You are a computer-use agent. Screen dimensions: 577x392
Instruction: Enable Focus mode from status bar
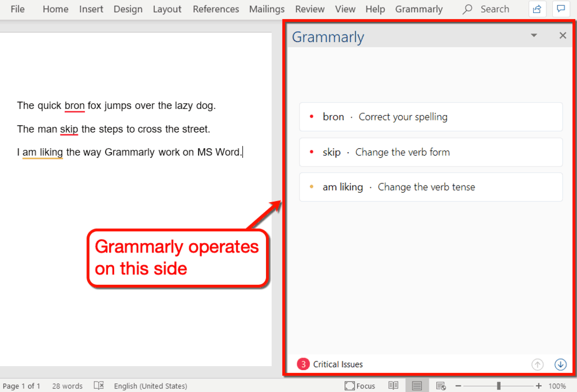click(x=360, y=386)
